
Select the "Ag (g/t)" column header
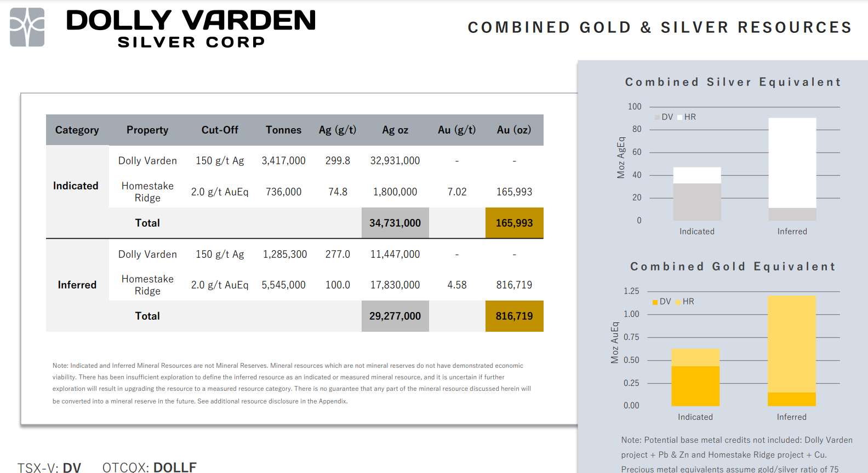[x=338, y=130]
